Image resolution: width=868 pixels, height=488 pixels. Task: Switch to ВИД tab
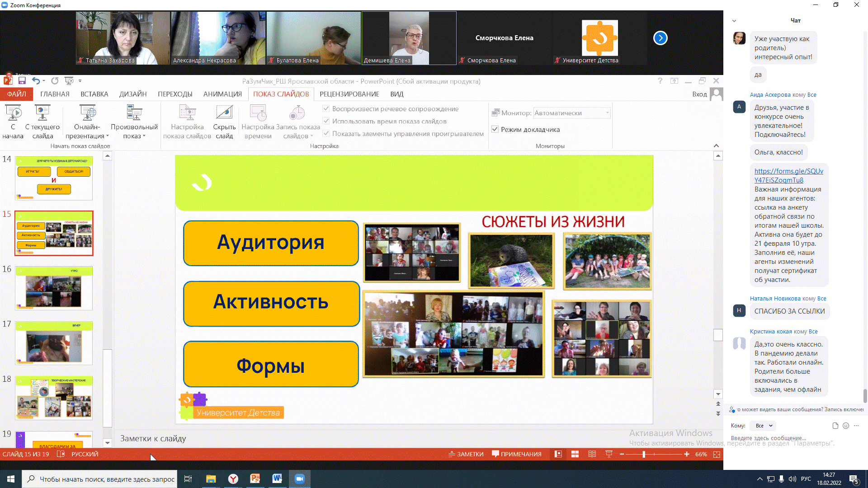click(x=397, y=94)
